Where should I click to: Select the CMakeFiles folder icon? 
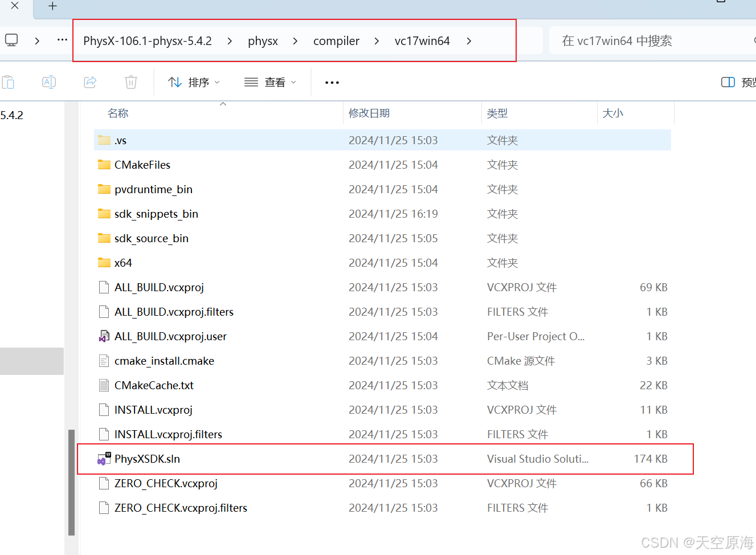(x=104, y=165)
